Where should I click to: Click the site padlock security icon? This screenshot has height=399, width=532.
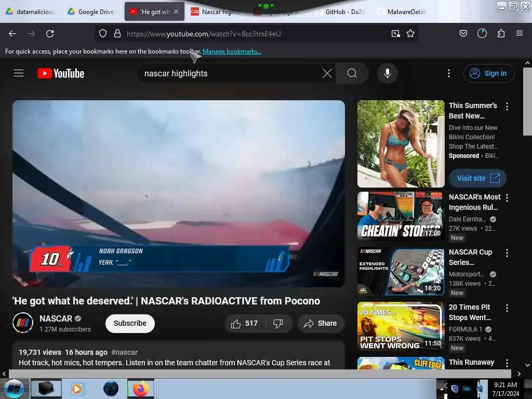point(117,34)
